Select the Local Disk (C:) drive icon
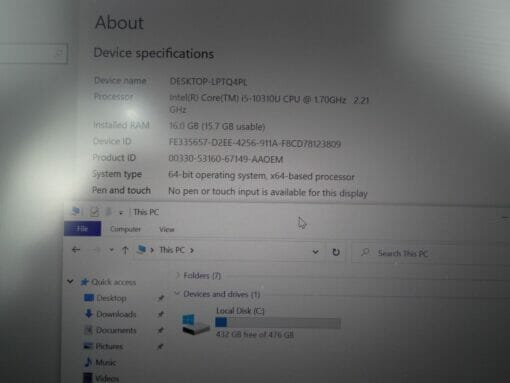 coord(196,324)
